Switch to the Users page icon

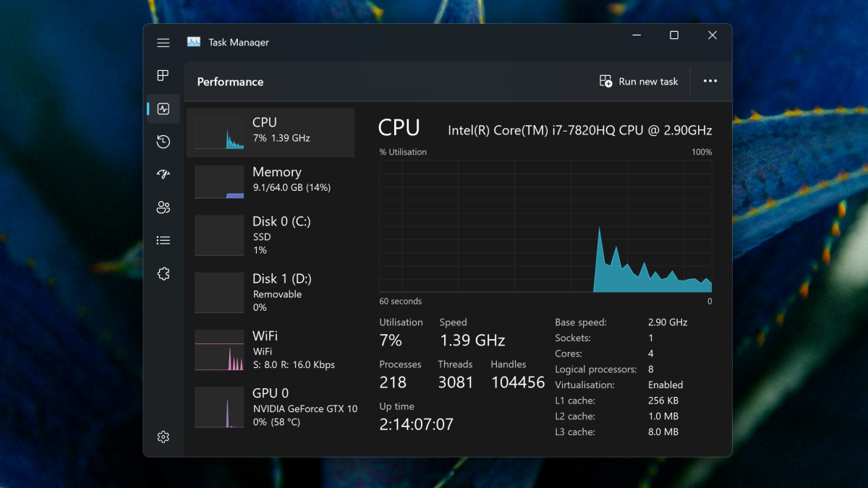(x=163, y=207)
